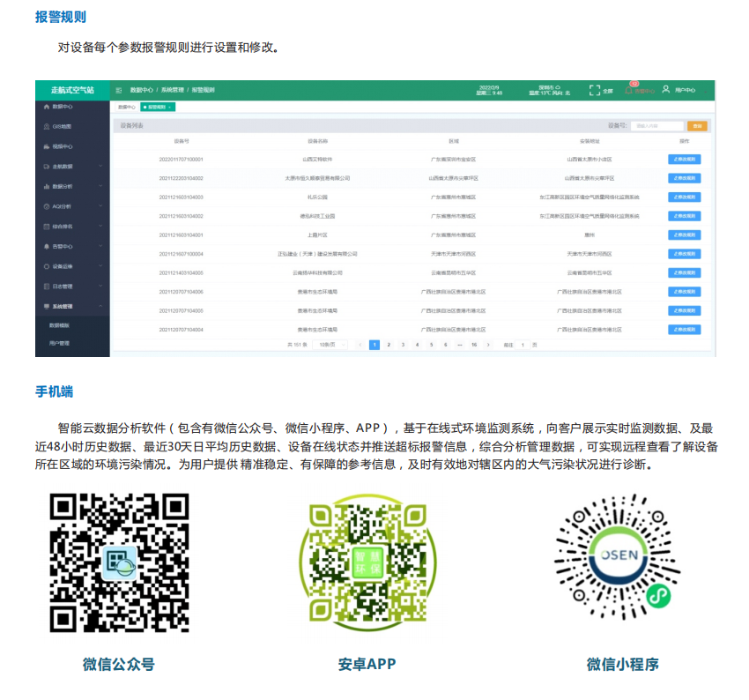This screenshot has width=749, height=700.
Task: Select the green 报警规则 tab
Action: 158,107
